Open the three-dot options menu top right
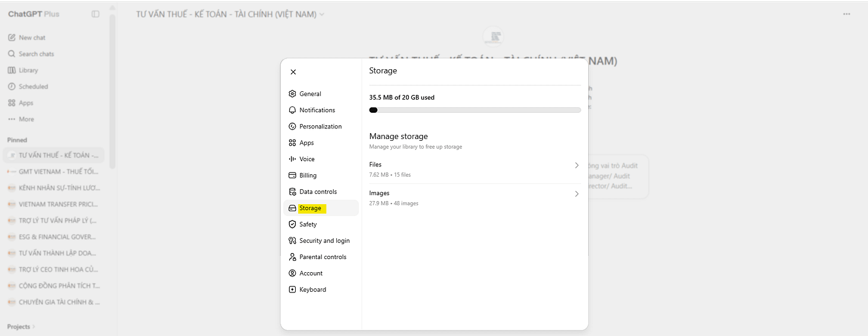The height and width of the screenshot is (336, 868). pyautogui.click(x=847, y=14)
